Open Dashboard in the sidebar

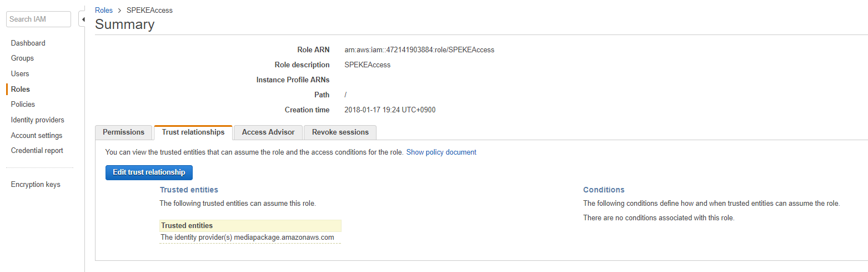[x=28, y=43]
